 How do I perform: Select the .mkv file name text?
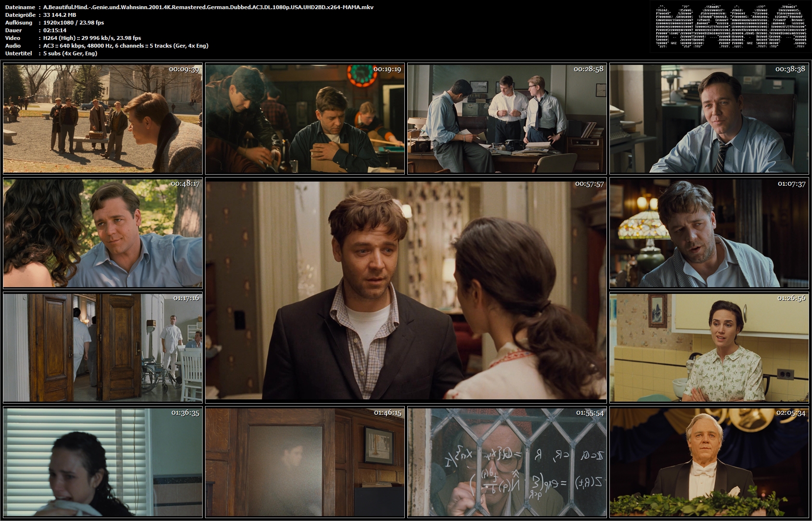click(x=208, y=7)
